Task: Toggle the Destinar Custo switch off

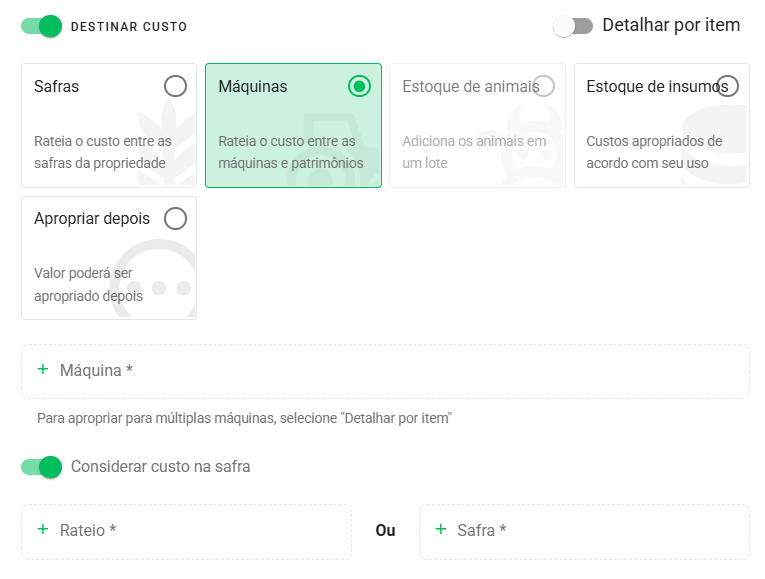Action: pos(41,26)
